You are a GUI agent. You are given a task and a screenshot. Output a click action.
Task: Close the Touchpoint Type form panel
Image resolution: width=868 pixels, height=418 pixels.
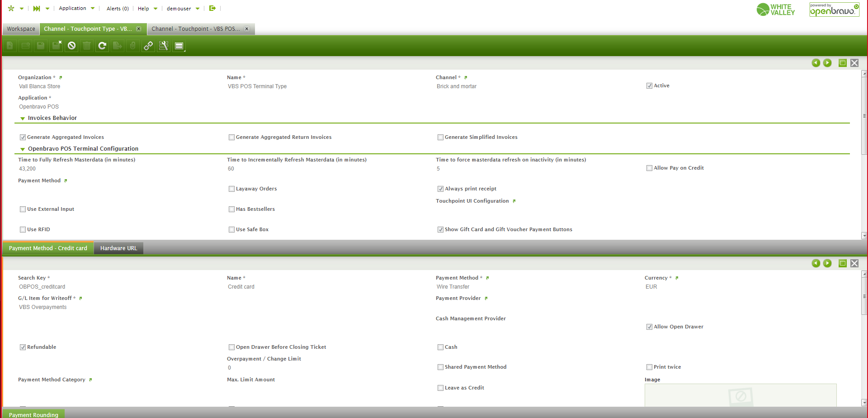tap(854, 63)
